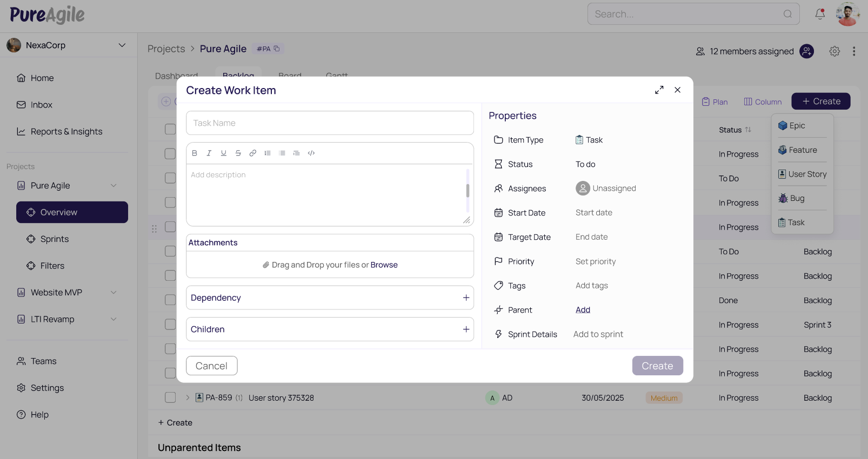868x459 pixels.
Task: Expand the NexaCorp workspace dropdown
Action: 122,45
